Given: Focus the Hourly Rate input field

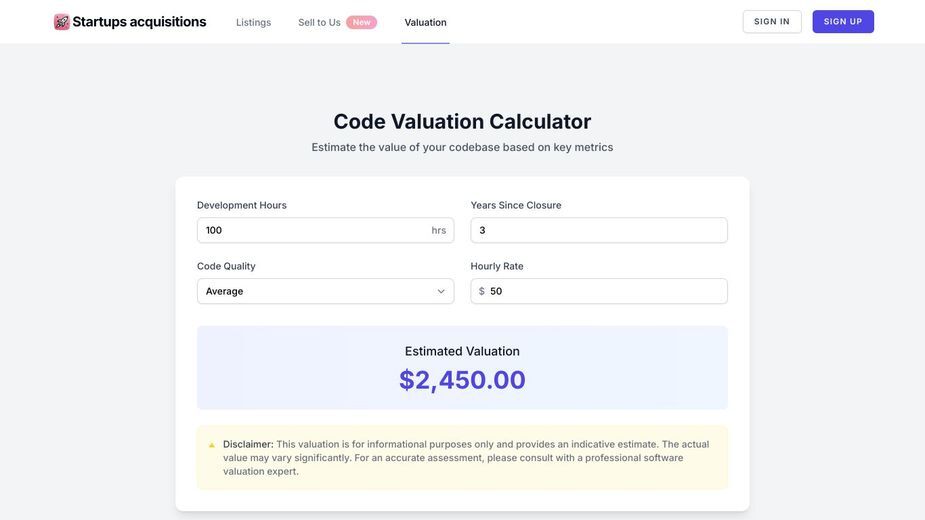Looking at the screenshot, I should click(x=599, y=291).
